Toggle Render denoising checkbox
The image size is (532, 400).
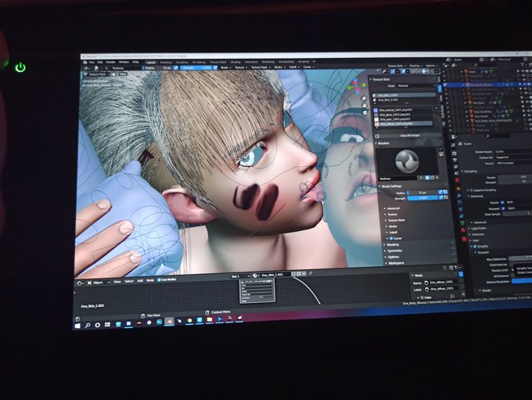(x=502, y=203)
